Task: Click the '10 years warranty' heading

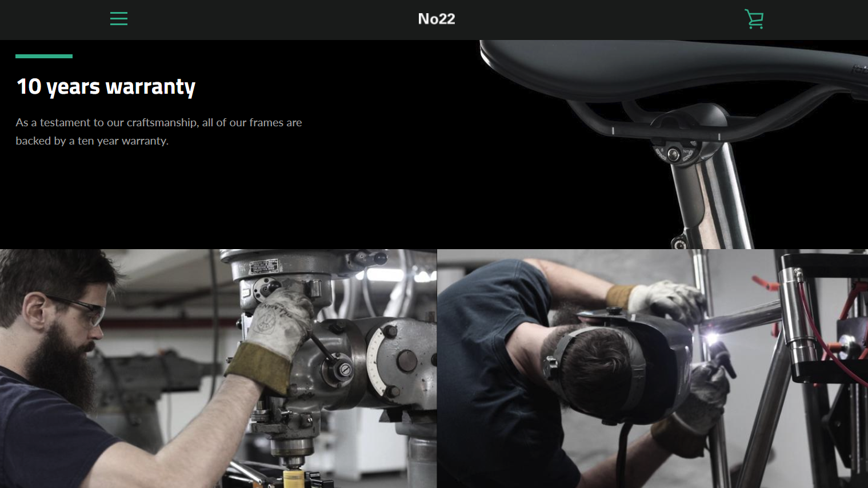Action: 106,87
